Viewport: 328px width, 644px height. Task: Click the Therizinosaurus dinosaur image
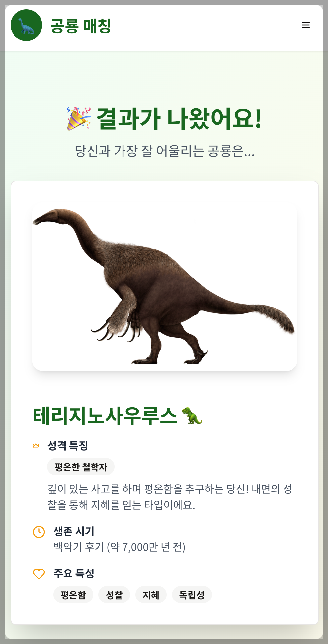point(164,286)
